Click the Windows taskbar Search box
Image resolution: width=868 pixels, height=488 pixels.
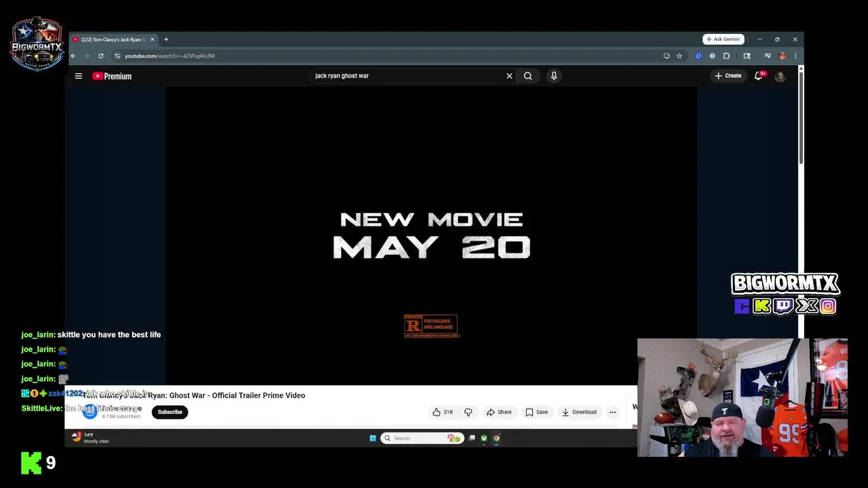pyautogui.click(x=422, y=439)
